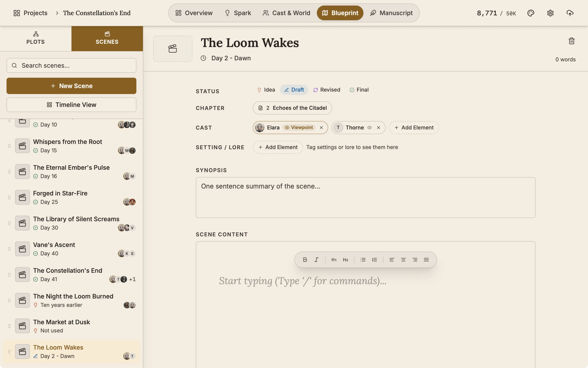The width and height of the screenshot is (588, 368).
Task: Add Element to Setting / Lore
Action: click(x=278, y=147)
